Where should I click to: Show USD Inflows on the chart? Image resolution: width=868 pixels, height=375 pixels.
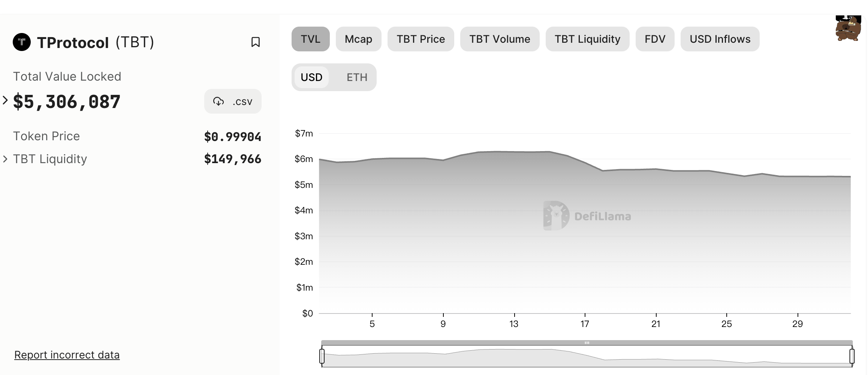point(720,39)
